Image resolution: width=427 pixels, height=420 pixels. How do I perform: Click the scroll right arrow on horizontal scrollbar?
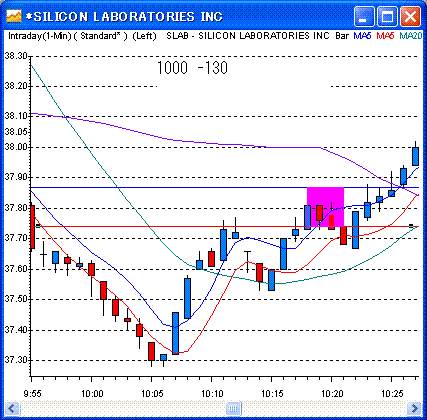pyautogui.click(x=414, y=408)
